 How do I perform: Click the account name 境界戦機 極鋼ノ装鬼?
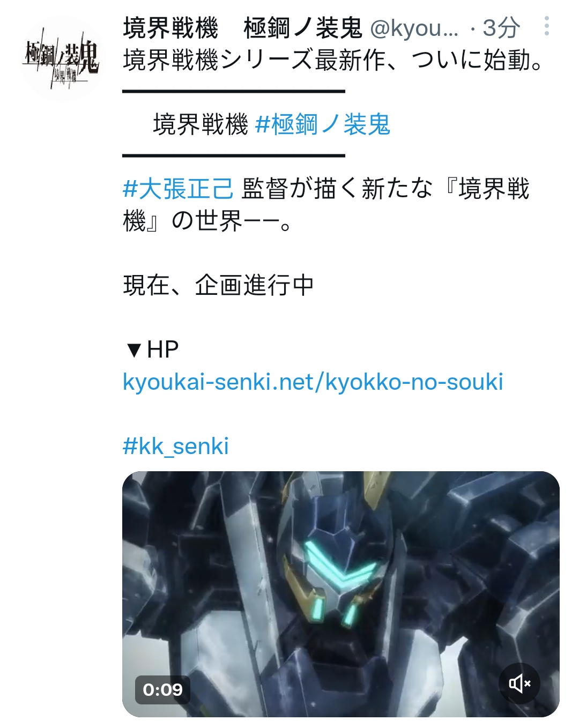pyautogui.click(x=243, y=28)
